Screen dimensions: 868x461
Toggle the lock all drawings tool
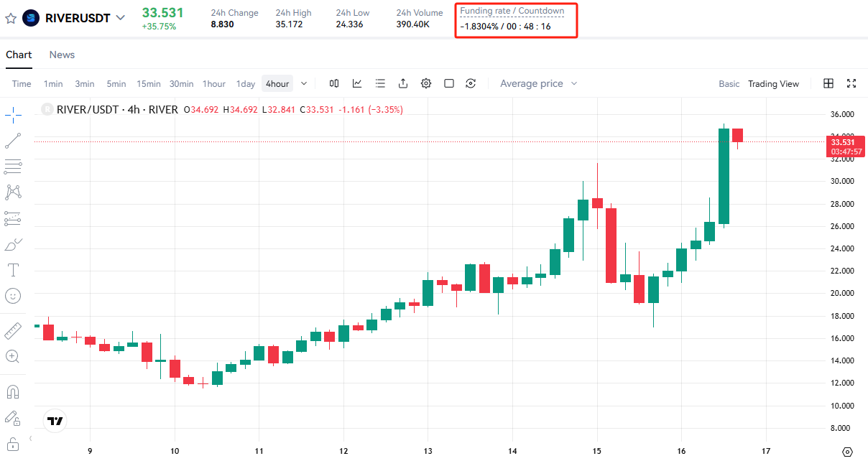[13, 443]
